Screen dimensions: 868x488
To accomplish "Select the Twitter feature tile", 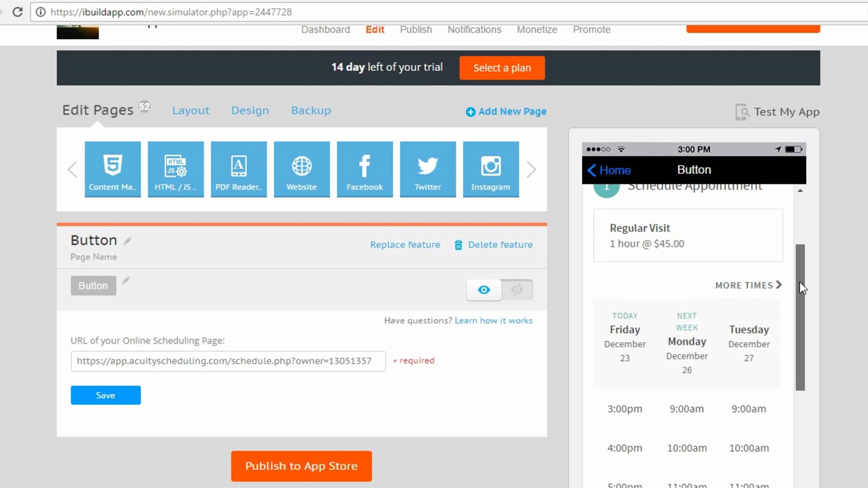I will point(428,169).
